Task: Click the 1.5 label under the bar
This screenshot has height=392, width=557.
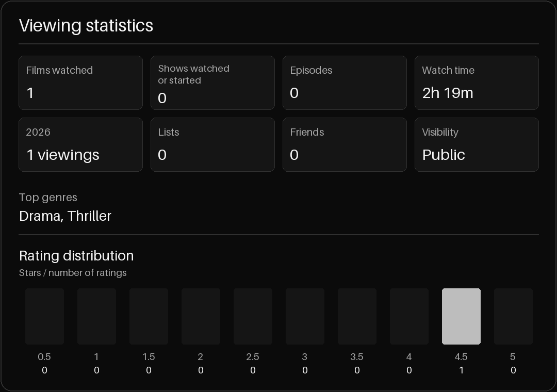Action: click(x=149, y=357)
